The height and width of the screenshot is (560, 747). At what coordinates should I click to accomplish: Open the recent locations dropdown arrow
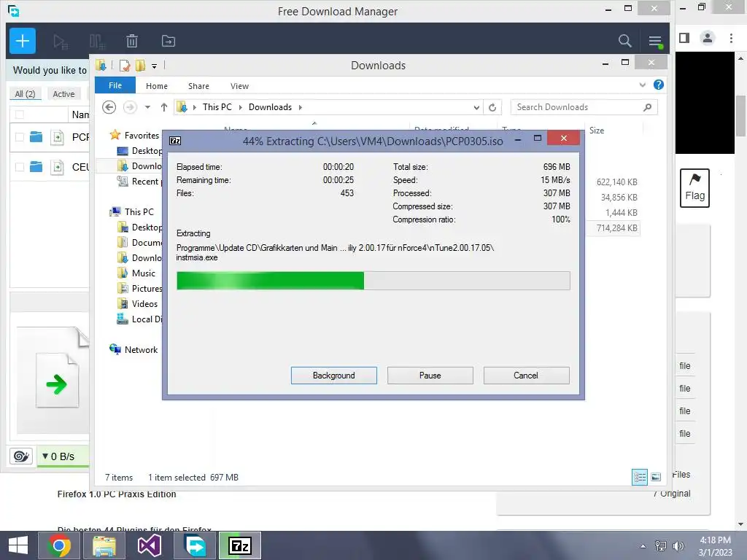(147, 107)
